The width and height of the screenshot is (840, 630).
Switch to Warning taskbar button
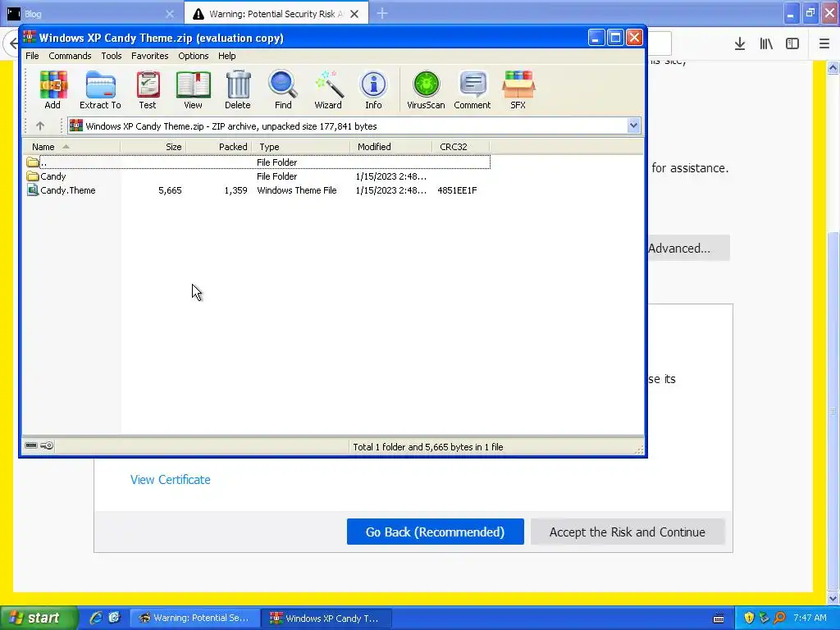point(195,618)
